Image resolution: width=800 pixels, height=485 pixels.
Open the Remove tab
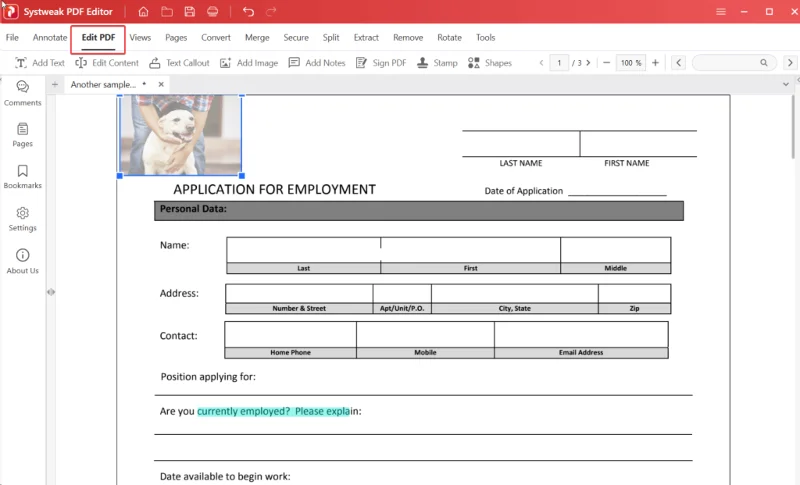(x=408, y=37)
